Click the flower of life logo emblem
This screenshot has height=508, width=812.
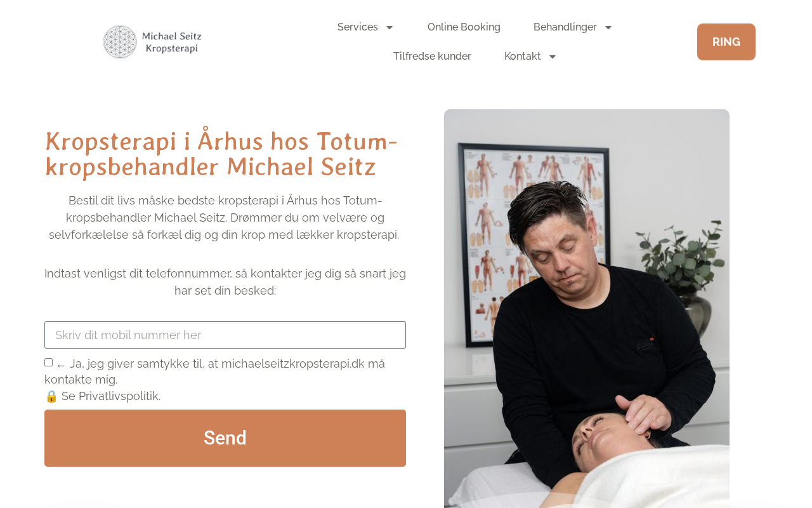click(120, 42)
